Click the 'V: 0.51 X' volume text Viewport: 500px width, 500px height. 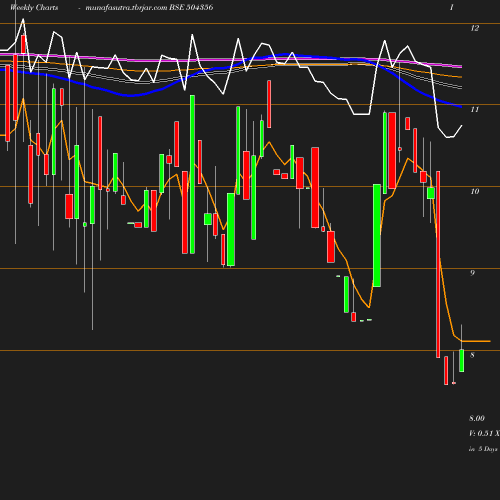484,433
